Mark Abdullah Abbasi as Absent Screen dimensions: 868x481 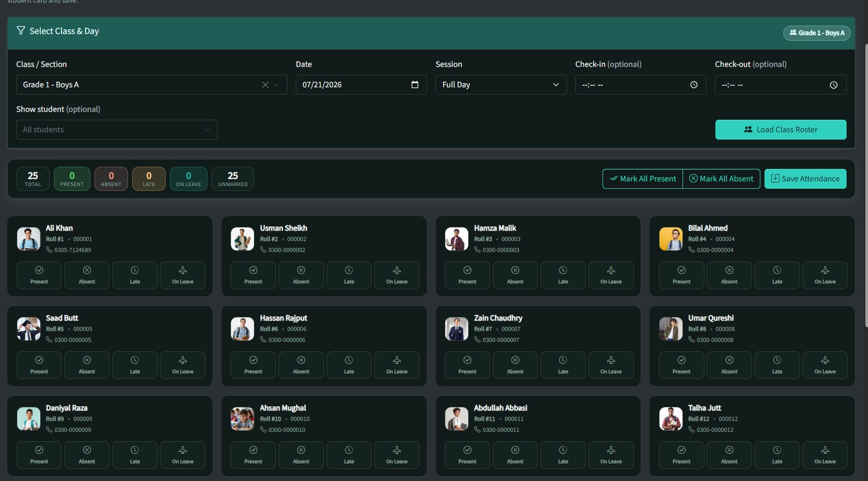click(x=515, y=455)
